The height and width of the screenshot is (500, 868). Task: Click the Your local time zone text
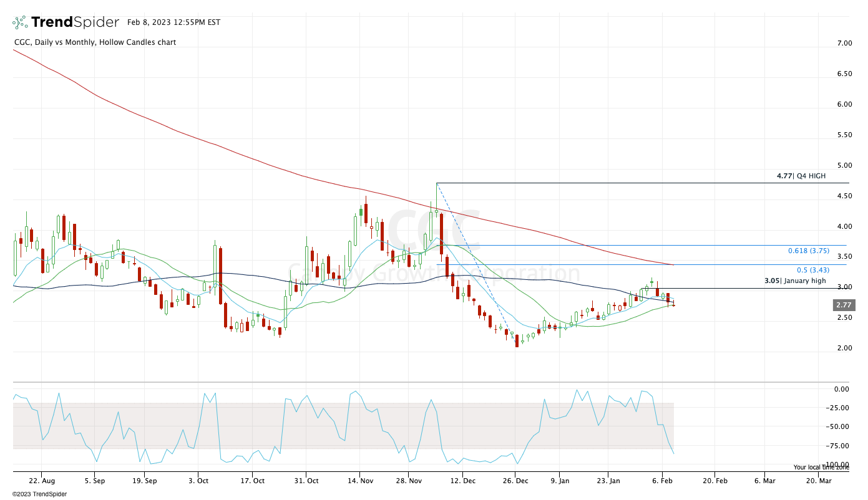tap(821, 467)
